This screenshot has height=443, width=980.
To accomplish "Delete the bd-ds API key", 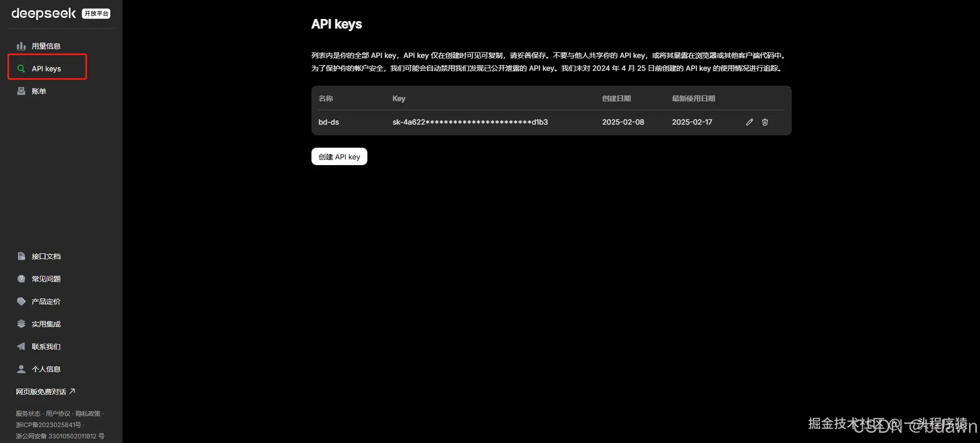I will click(x=765, y=122).
